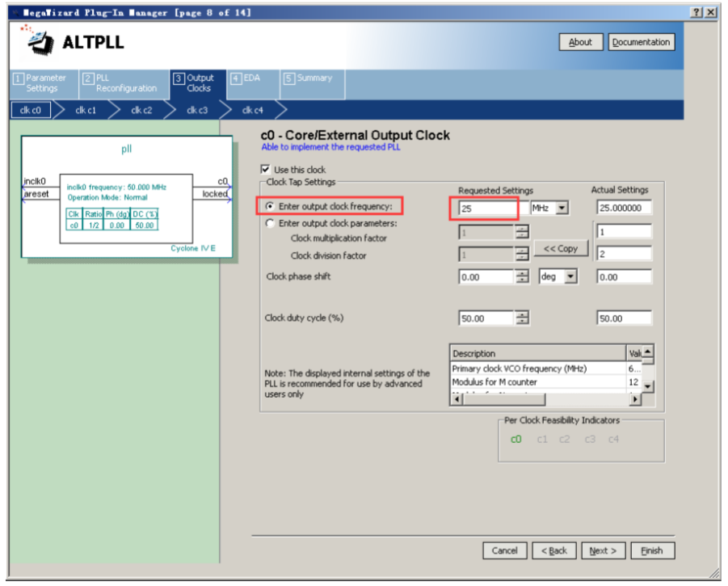Click the Clock duty cycle spinner
728x586 pixels.
[522, 318]
